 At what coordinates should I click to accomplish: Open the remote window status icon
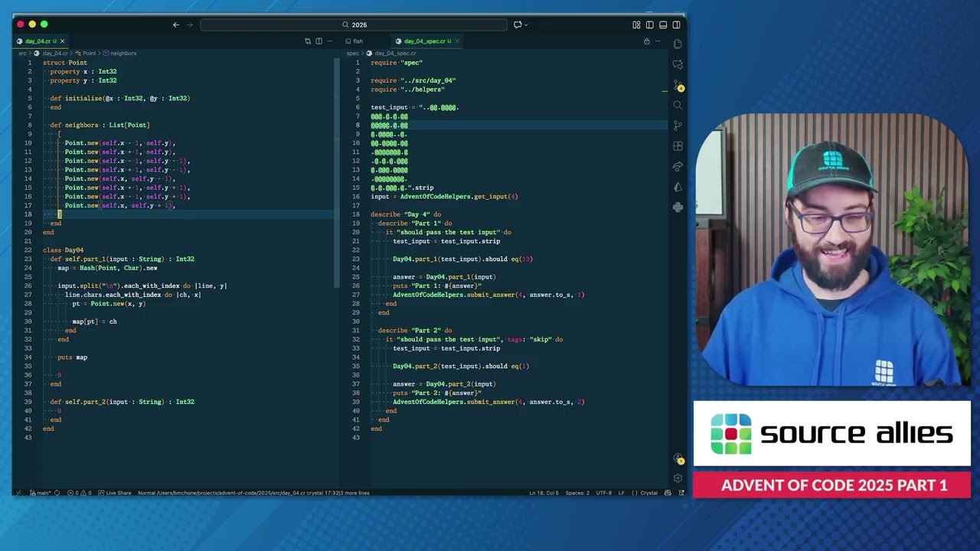tap(19, 493)
